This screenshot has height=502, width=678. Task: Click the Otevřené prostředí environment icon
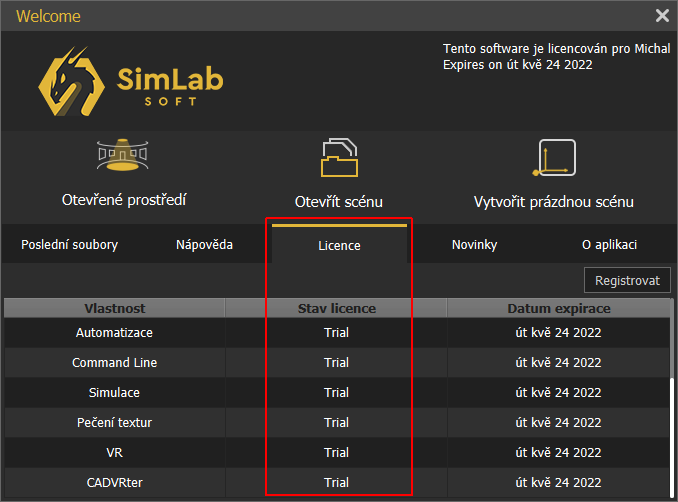pos(123,156)
